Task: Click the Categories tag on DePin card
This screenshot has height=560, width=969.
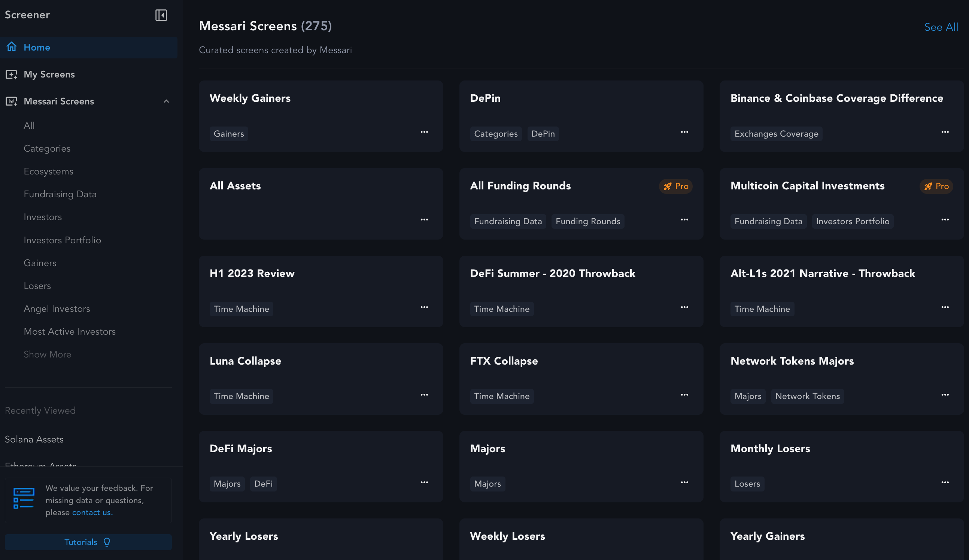Action: pos(496,134)
